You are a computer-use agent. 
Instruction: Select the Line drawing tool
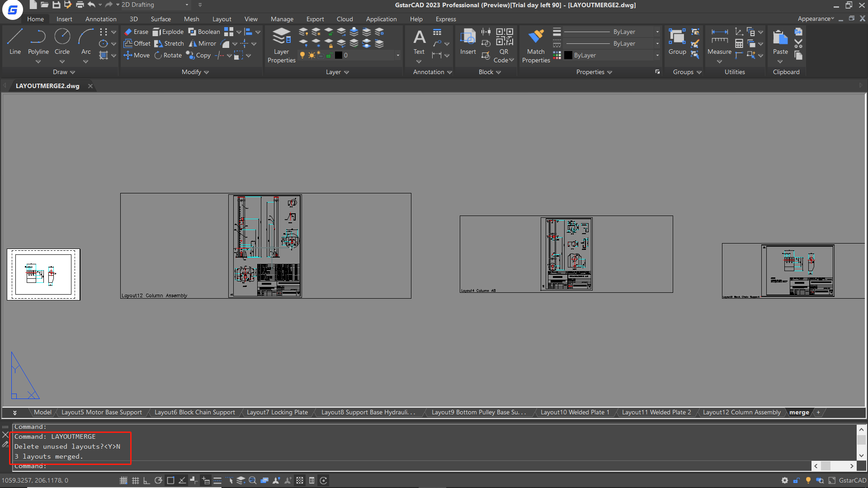pos(15,41)
